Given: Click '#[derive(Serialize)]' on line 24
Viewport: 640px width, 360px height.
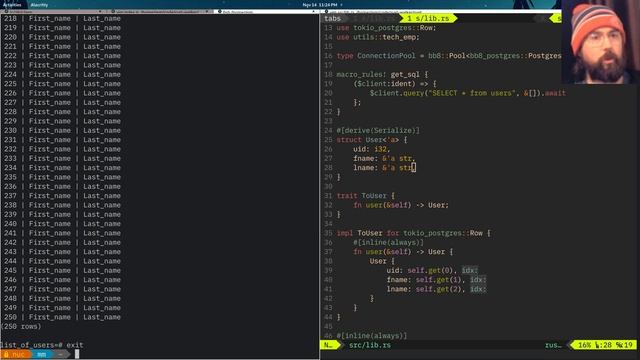Looking at the screenshot, I should (x=378, y=131).
